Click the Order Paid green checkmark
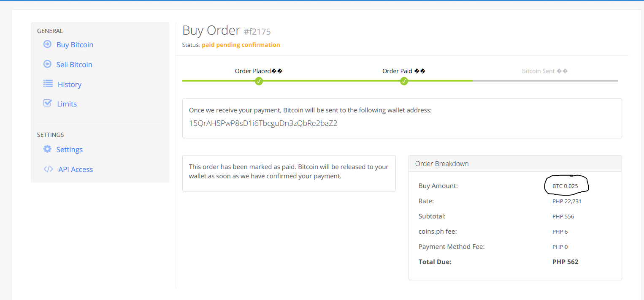Viewport: 644px width, 300px height. point(404,81)
